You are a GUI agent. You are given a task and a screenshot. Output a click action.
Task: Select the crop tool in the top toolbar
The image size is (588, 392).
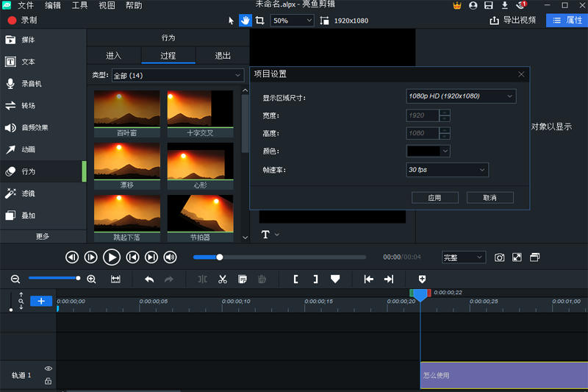[259, 21]
